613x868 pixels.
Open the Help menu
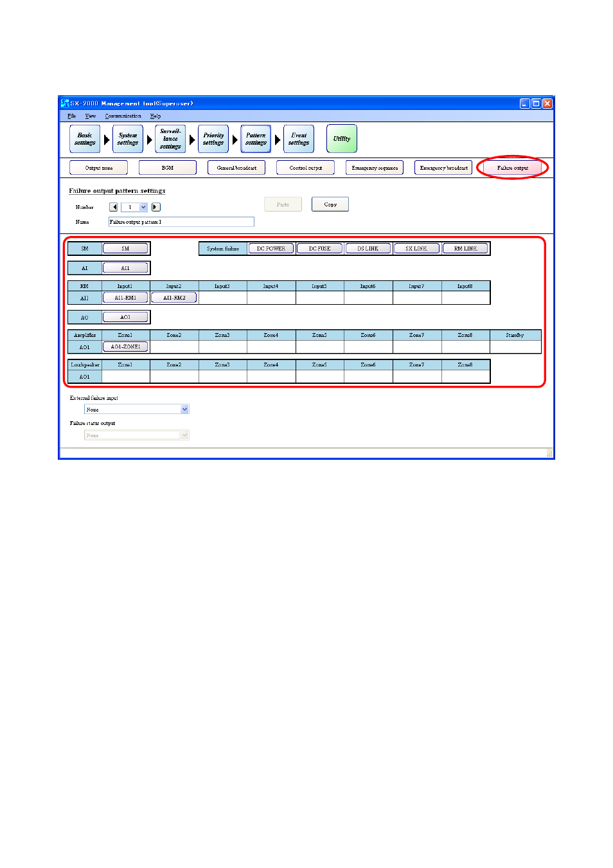pyautogui.click(x=155, y=116)
